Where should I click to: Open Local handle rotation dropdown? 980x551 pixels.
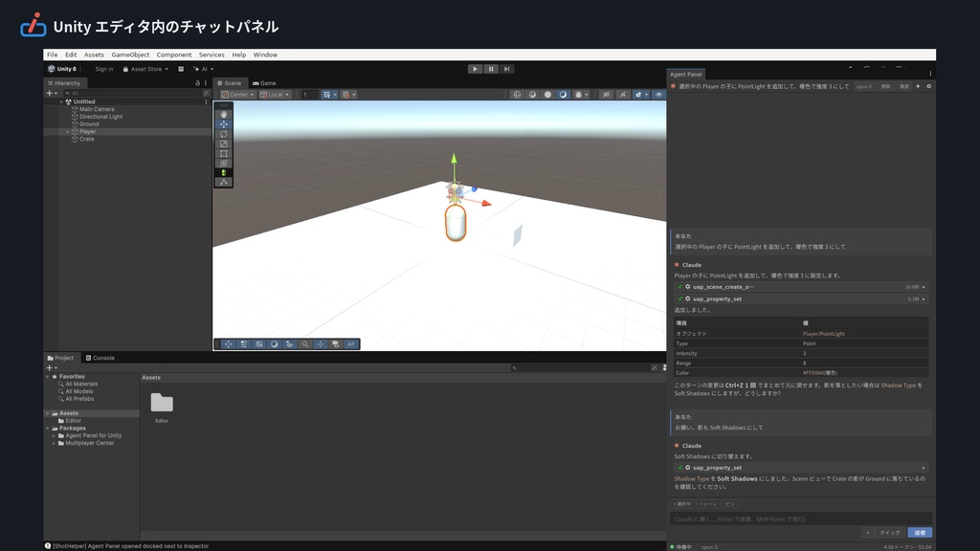tap(275, 95)
